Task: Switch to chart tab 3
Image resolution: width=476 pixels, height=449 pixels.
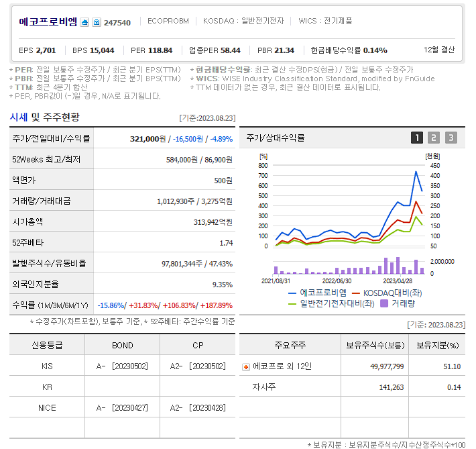Action: (x=451, y=138)
